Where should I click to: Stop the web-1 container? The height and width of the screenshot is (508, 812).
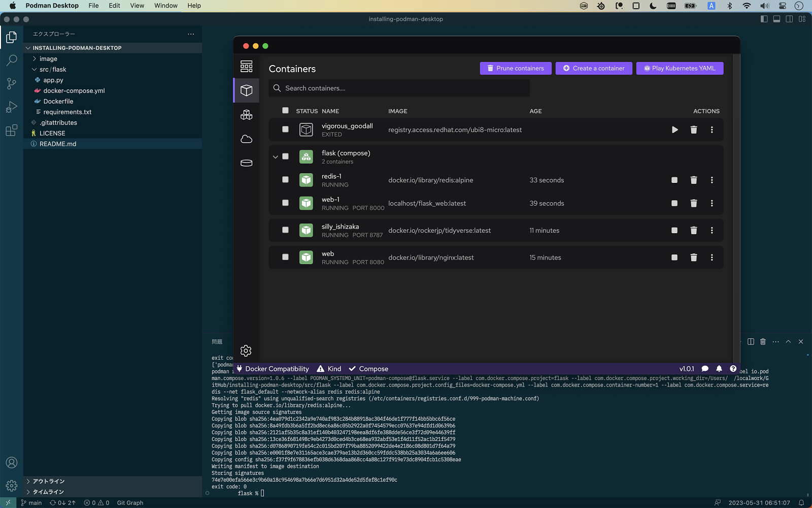click(674, 203)
